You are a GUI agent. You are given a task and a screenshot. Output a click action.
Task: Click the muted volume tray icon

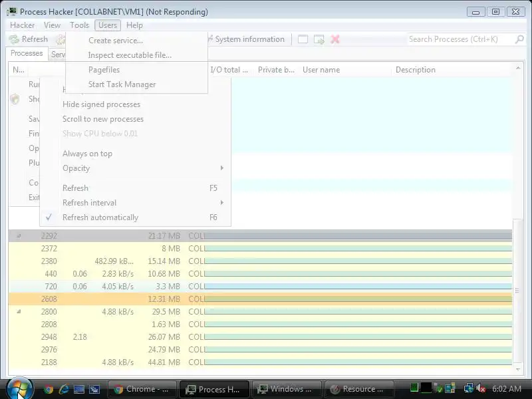(x=480, y=388)
